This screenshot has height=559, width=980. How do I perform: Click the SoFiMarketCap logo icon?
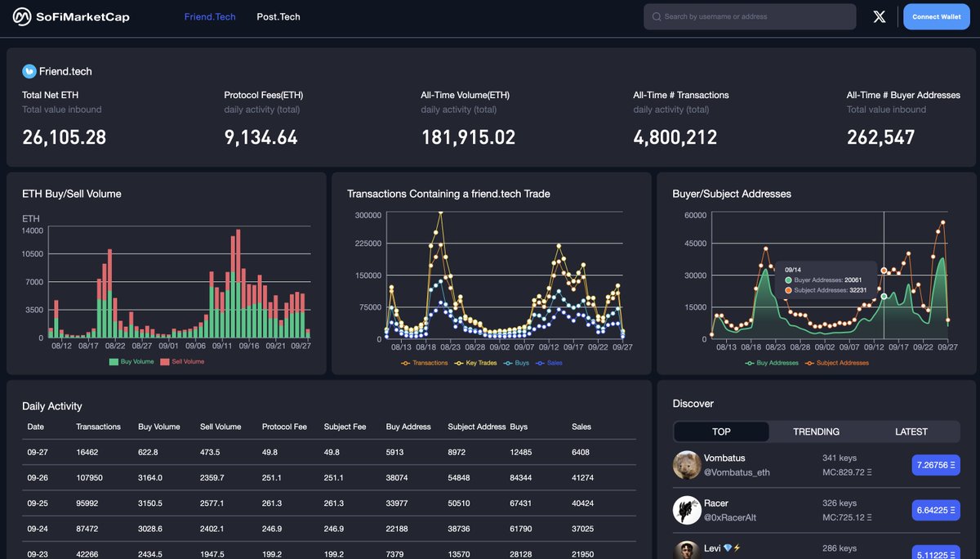coord(21,16)
